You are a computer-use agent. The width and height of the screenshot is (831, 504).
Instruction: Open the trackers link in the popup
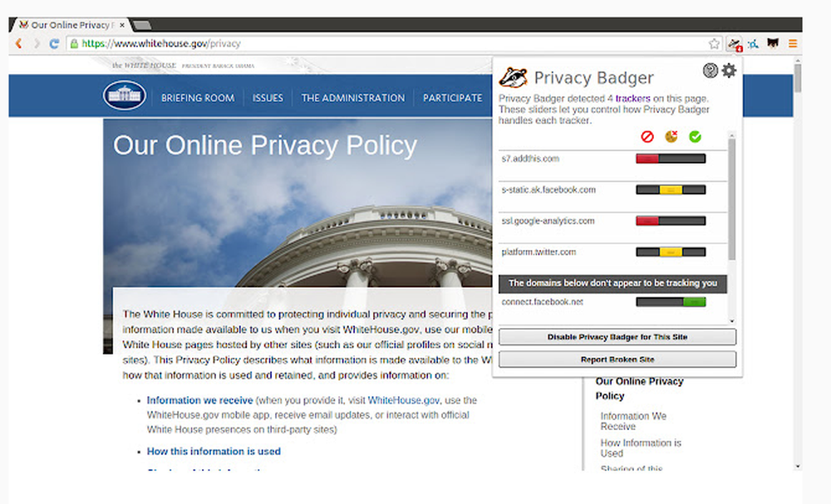[632, 99]
